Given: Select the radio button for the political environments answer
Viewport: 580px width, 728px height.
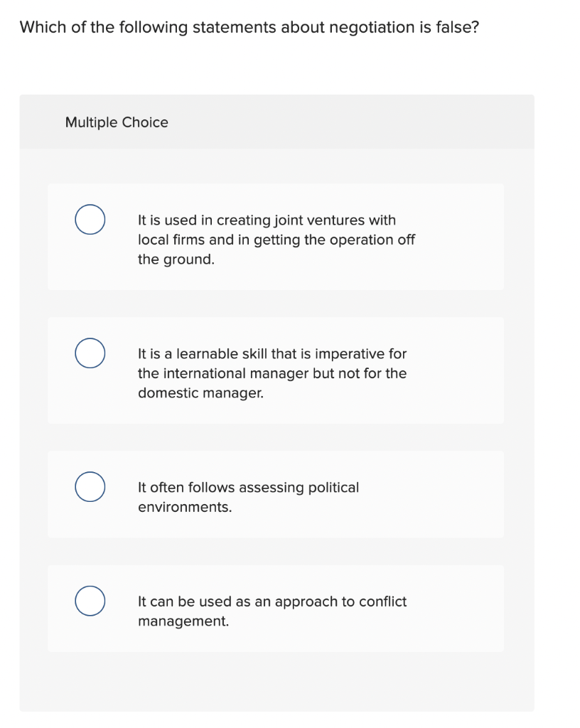Looking at the screenshot, I should tap(90, 487).
